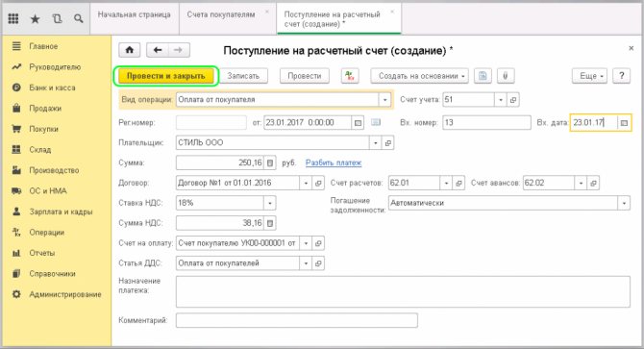Expand Погашение задолженности dropdown
Screen dimensions: 644x349
pos(624,203)
